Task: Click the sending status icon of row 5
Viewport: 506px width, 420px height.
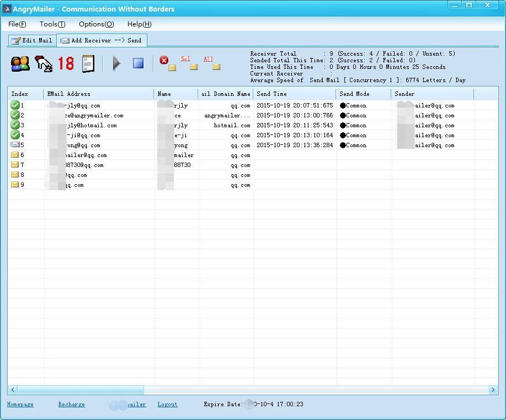Action: [x=15, y=145]
